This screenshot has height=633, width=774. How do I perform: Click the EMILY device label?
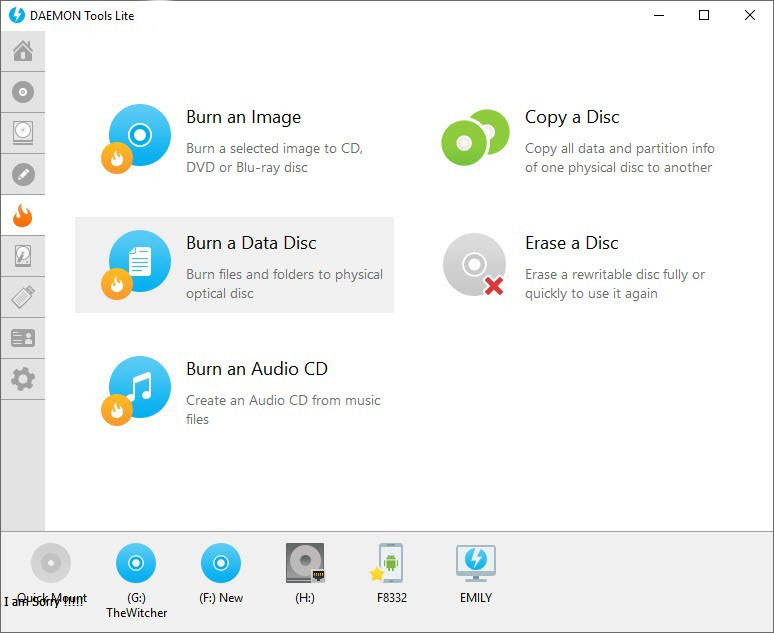[476, 598]
